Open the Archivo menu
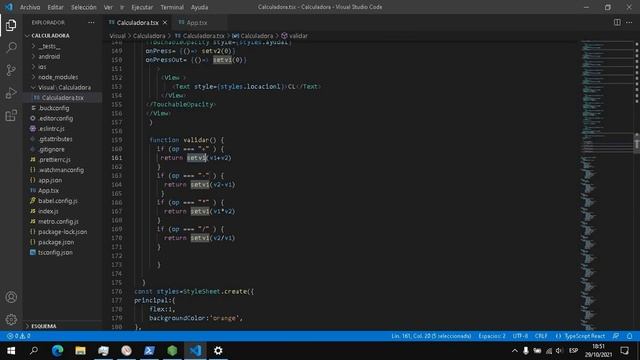640x360 pixels. (30, 7)
